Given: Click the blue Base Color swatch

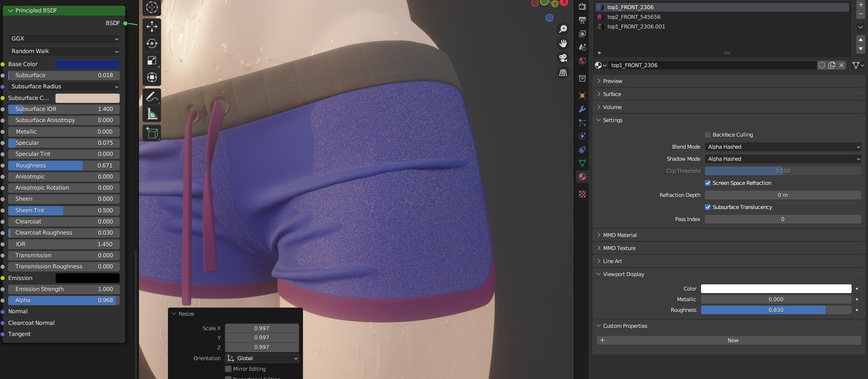Looking at the screenshot, I should click(x=87, y=64).
